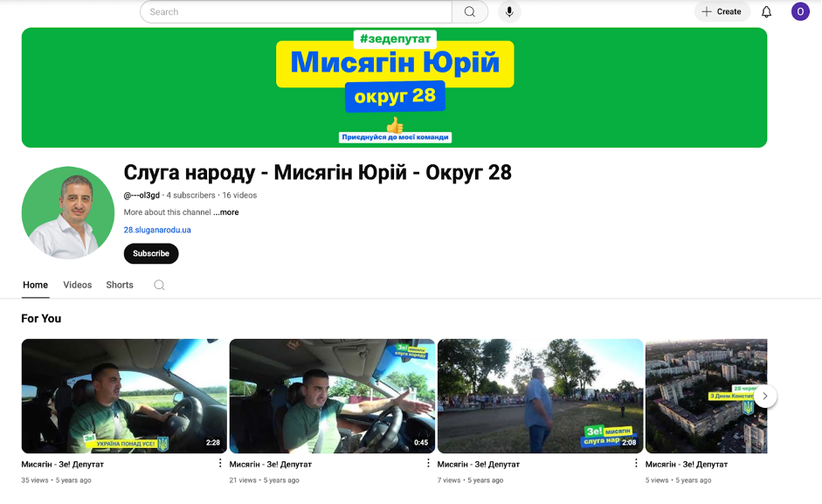Play the first video thumbnail (2:28)
The image size is (822, 504).
click(124, 396)
